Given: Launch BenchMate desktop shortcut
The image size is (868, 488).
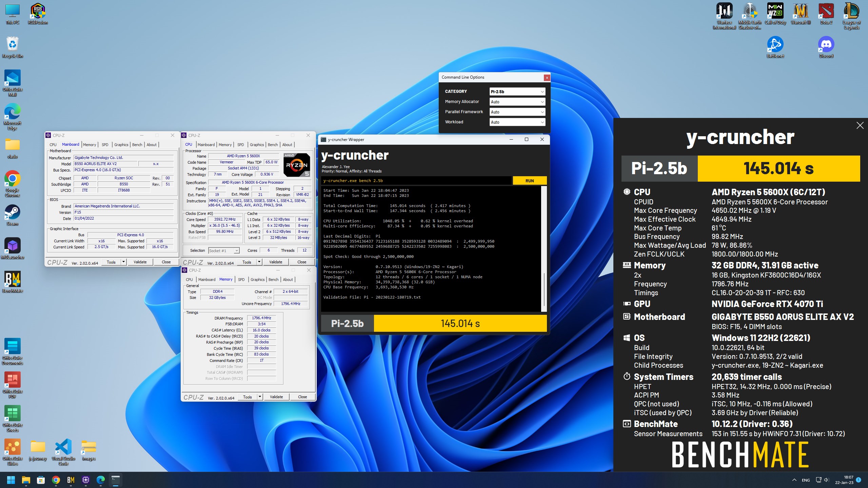Looking at the screenshot, I should coord(13,282).
